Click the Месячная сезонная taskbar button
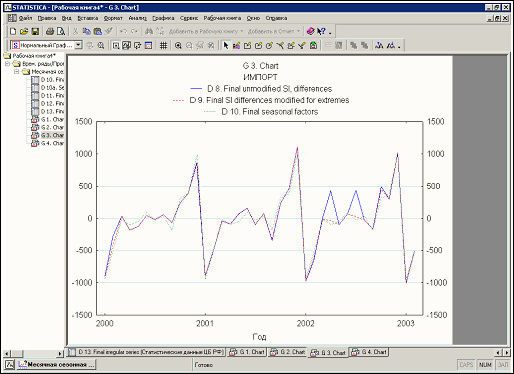 [57, 365]
